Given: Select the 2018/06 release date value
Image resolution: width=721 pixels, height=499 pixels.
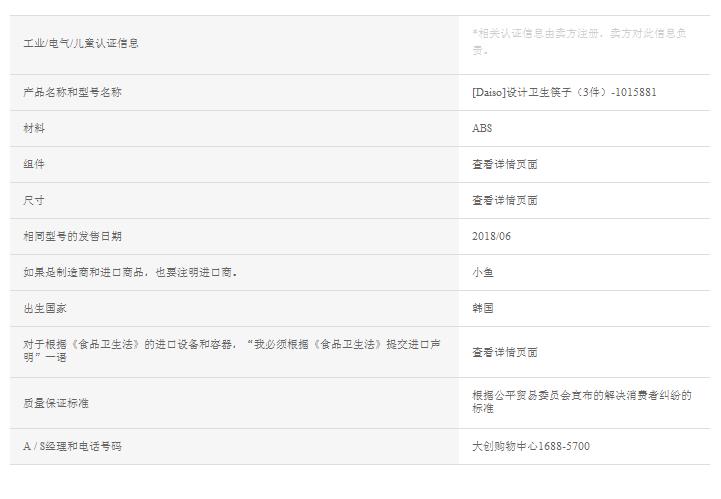Looking at the screenshot, I should tap(491, 236).
